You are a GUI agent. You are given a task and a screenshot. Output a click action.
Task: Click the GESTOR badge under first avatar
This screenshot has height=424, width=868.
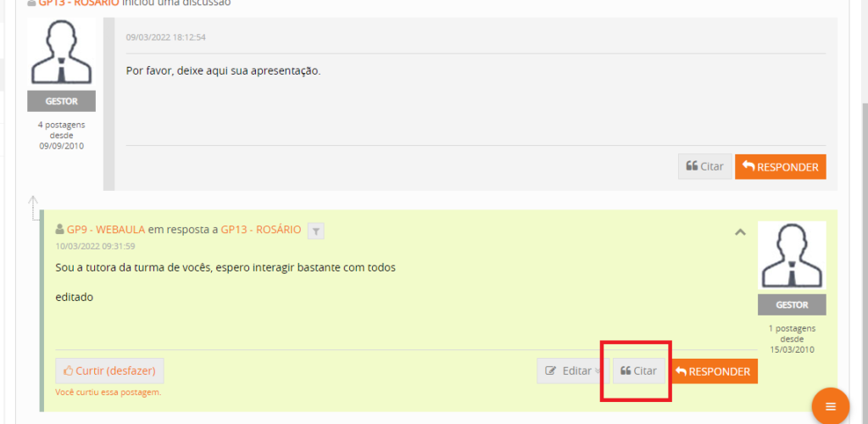tap(61, 102)
